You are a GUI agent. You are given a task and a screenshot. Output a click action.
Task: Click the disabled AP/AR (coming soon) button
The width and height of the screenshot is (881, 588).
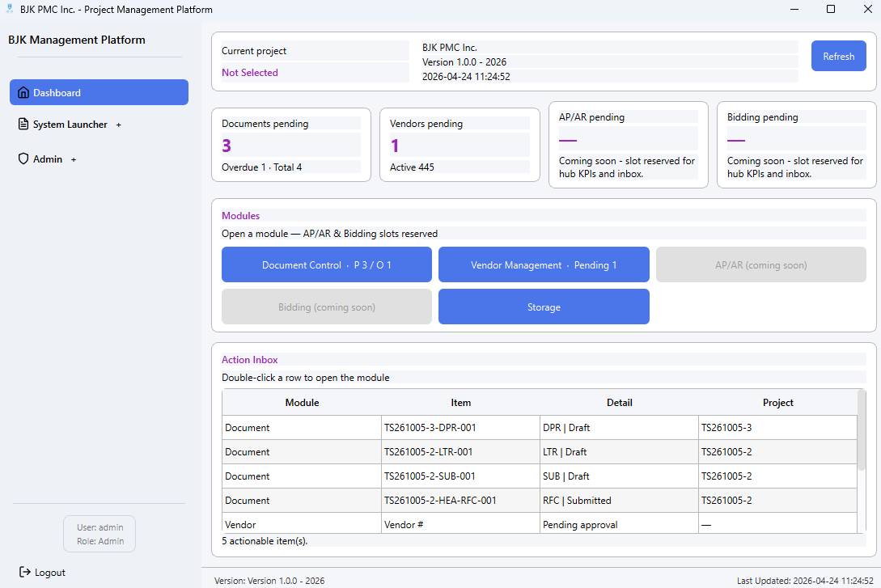[x=760, y=264]
